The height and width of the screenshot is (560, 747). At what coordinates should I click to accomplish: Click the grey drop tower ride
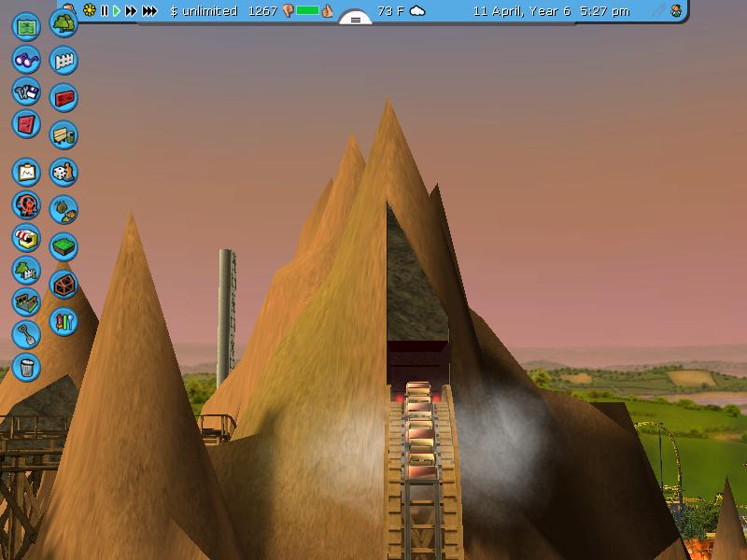tap(227, 316)
